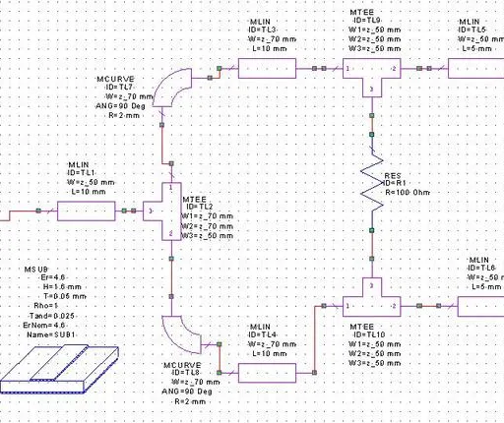This screenshot has width=504, height=423.
Task: Select the MLIN TL5 rectangle component
Action: 476,69
